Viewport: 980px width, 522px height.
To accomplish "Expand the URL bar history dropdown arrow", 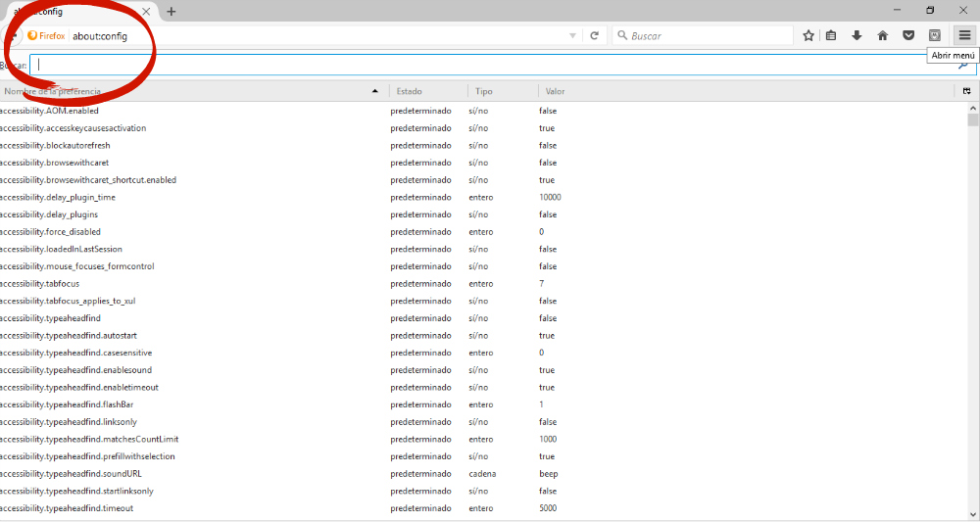I will tap(573, 35).
